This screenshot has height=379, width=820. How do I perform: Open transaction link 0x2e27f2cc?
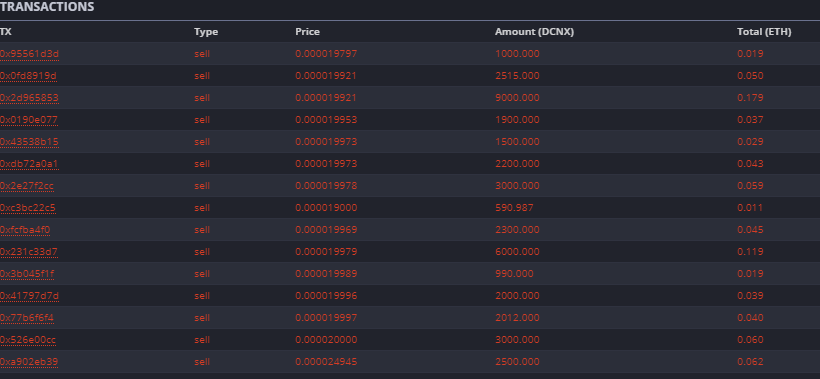click(x=27, y=186)
